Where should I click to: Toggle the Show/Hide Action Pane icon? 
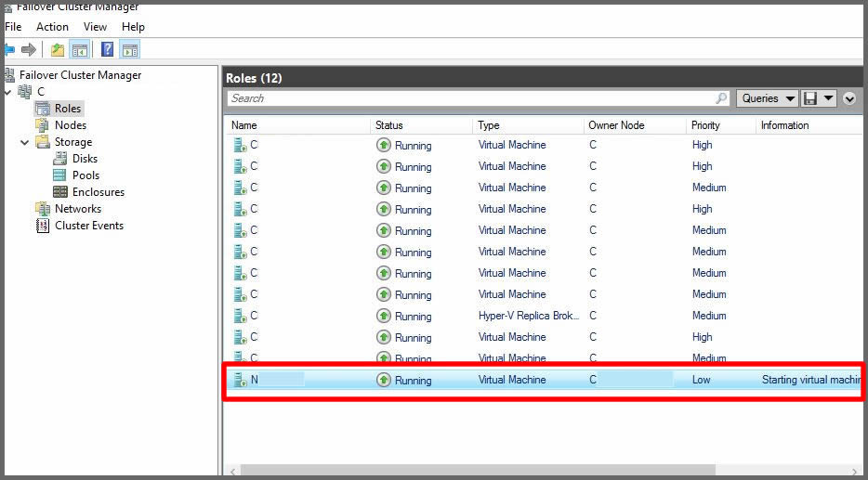[x=130, y=50]
